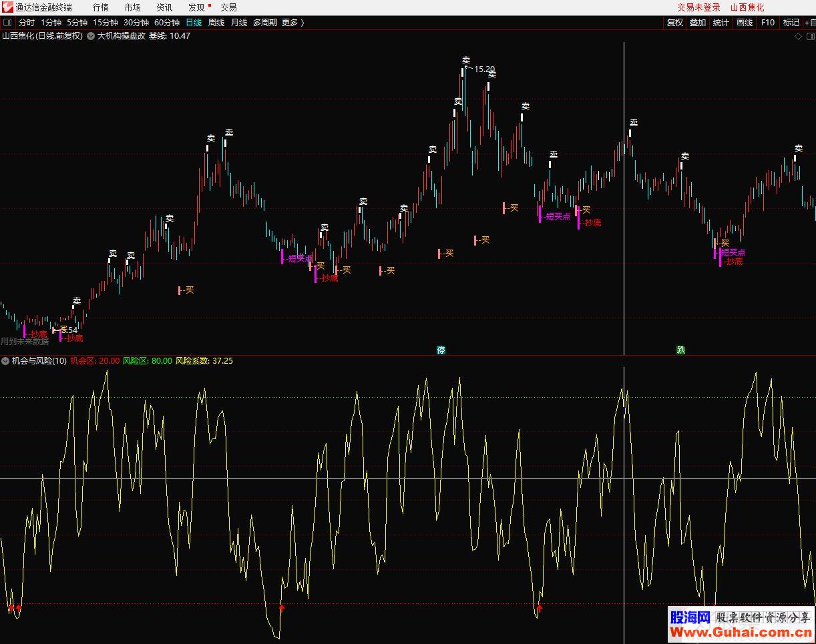Select the 月线 monthly period tab
This screenshot has width=816, height=644.
(x=239, y=22)
